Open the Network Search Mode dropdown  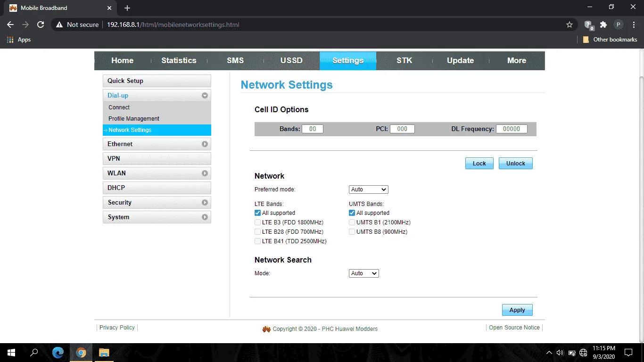click(x=364, y=273)
